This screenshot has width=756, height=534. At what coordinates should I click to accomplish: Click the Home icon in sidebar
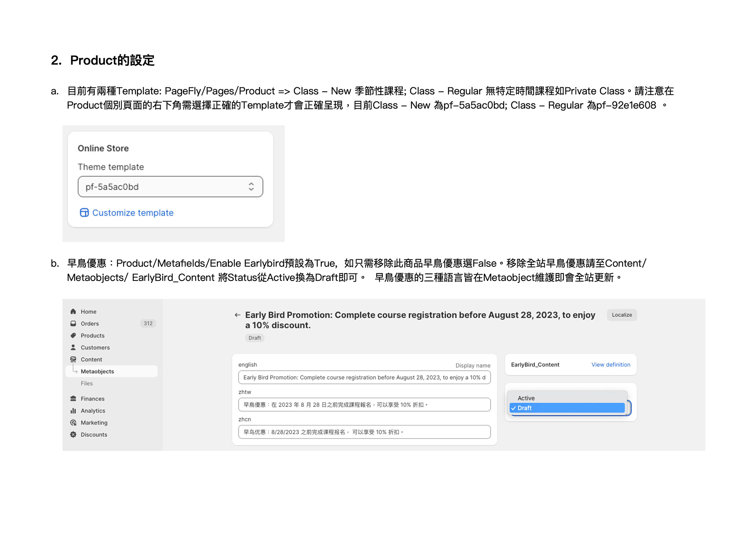pyautogui.click(x=73, y=311)
